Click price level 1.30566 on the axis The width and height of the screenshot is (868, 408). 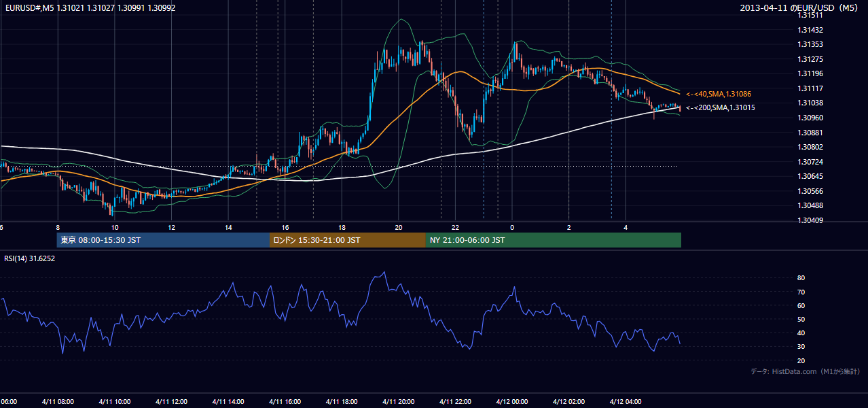click(810, 191)
